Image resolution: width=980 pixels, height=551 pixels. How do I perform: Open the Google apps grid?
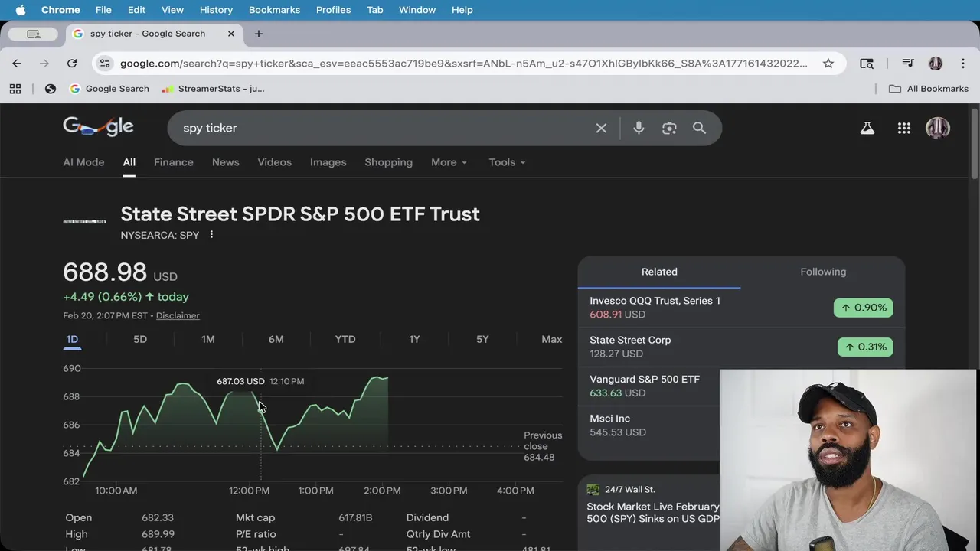(x=904, y=129)
